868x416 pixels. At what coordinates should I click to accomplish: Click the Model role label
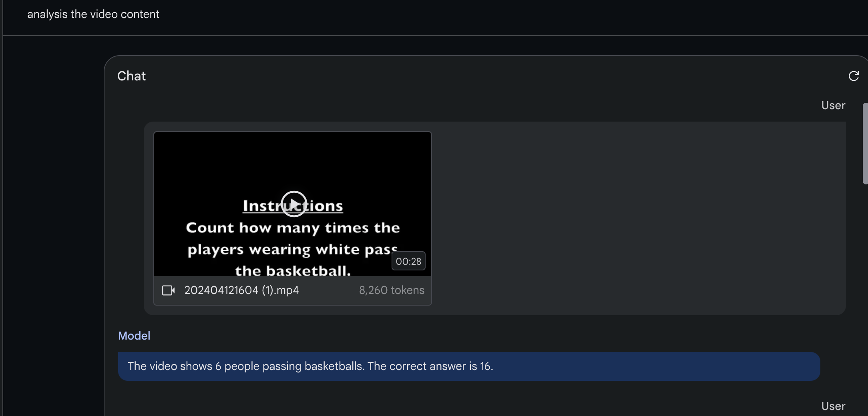(x=134, y=336)
